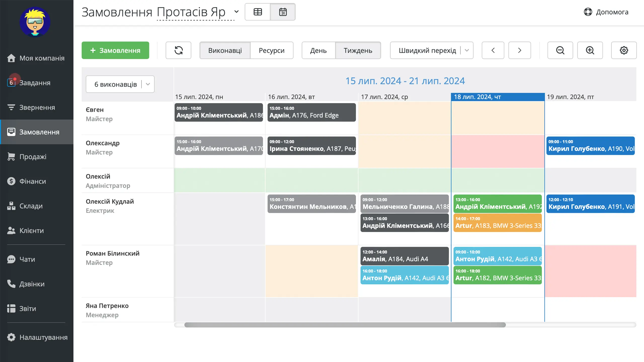This screenshot has height=362, width=644.
Task: Open Кирил Голубенко A191 order
Action: (590, 204)
